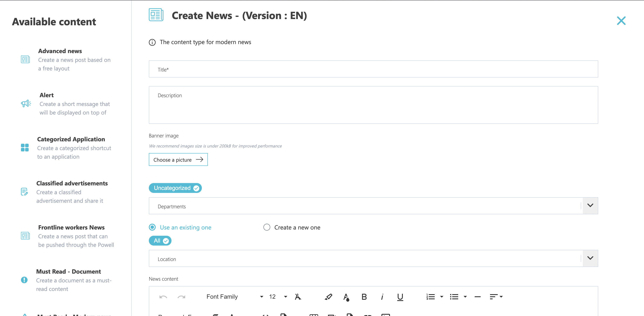
Task: Toggle underline formatting
Action: pos(400,297)
